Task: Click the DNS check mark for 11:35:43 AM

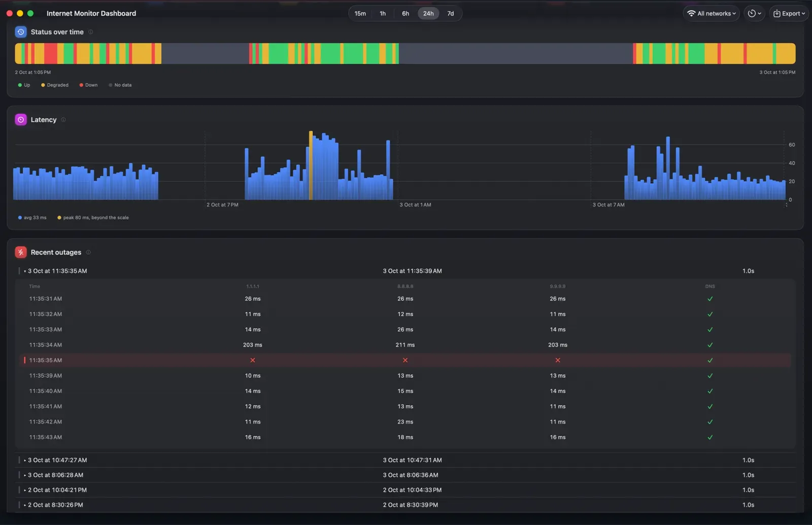Action: pyautogui.click(x=710, y=437)
